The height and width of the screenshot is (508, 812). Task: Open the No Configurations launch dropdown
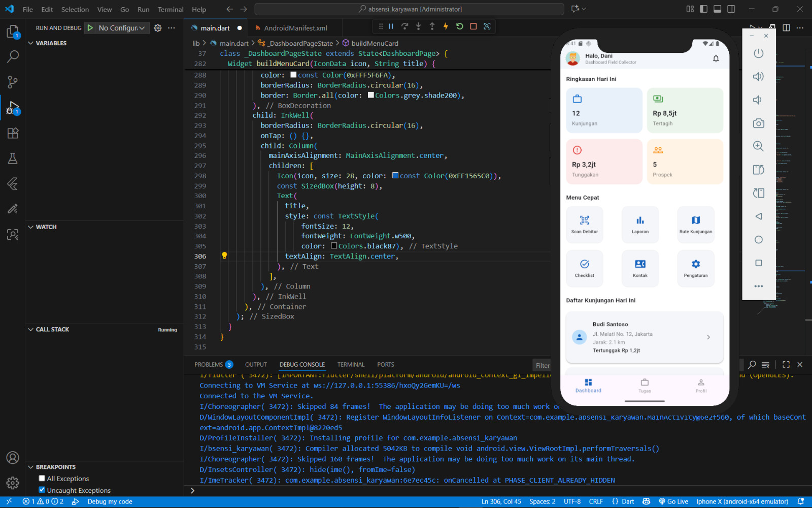tap(121, 28)
